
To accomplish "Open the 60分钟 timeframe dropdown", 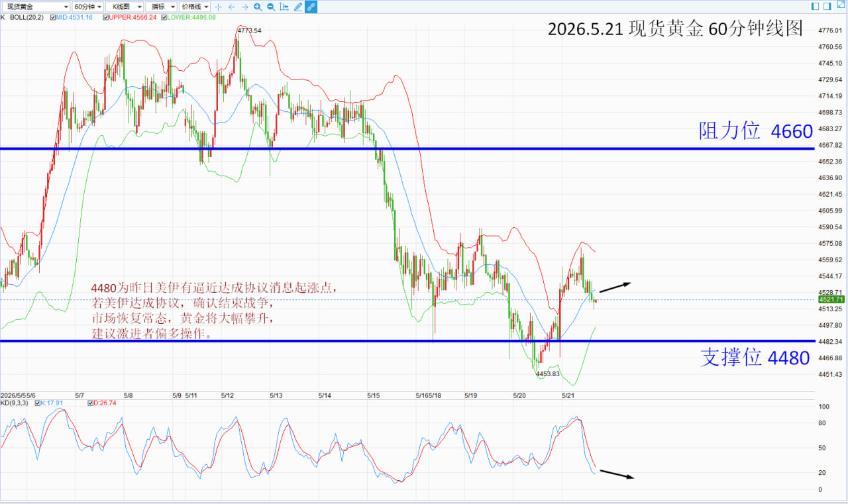I will (x=87, y=7).
